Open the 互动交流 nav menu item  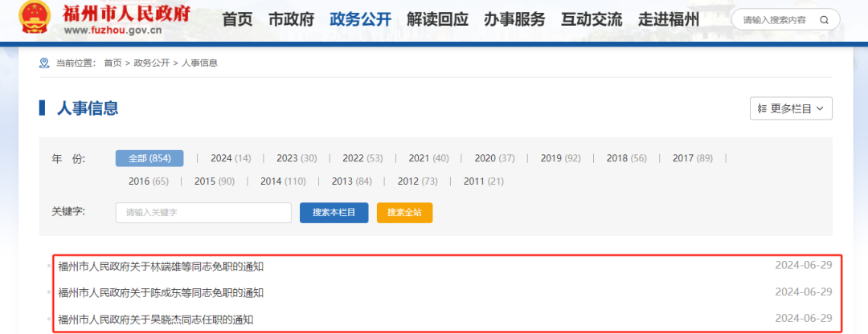coord(592,20)
